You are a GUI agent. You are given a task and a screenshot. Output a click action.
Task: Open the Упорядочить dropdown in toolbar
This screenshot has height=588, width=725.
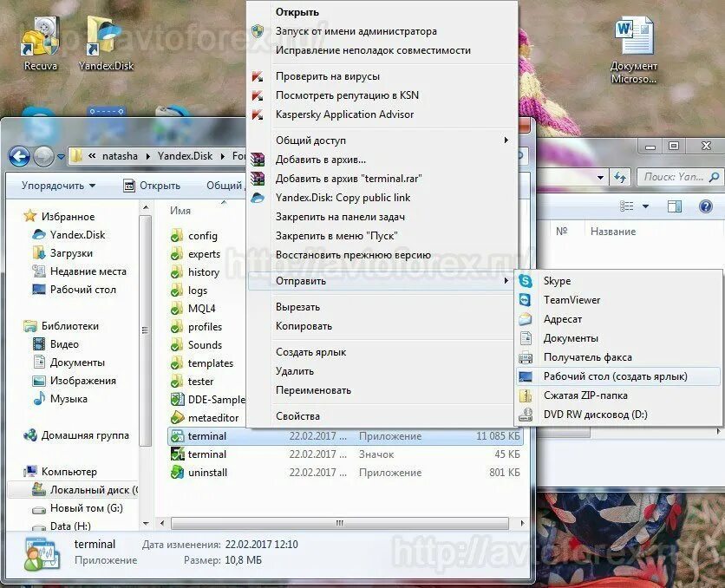58,186
